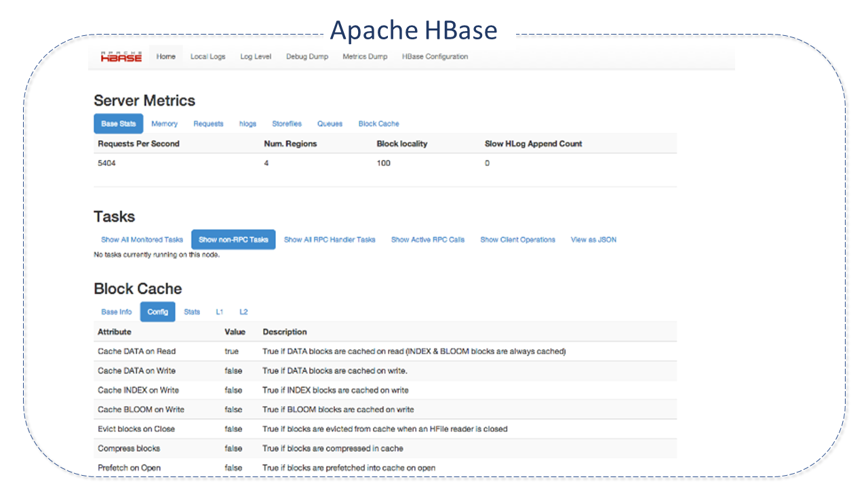Switch to Storefiles tab
The width and height of the screenshot is (868, 488).
[x=287, y=124]
